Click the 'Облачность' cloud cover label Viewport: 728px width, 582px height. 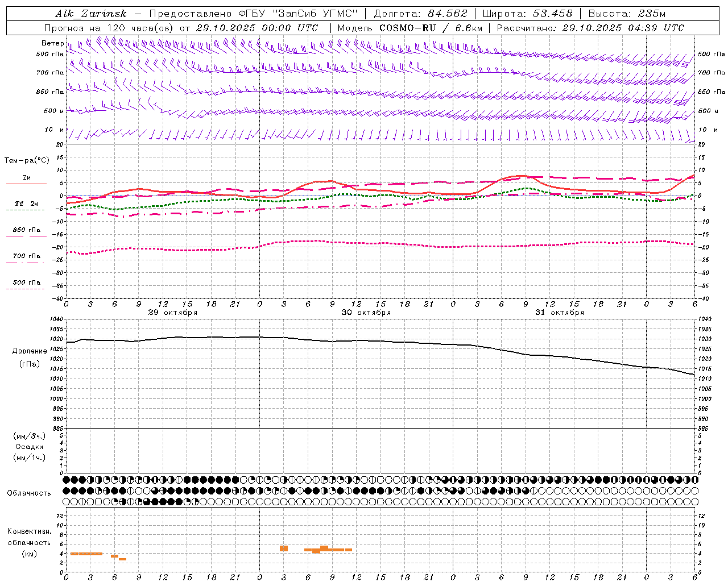coord(29,493)
